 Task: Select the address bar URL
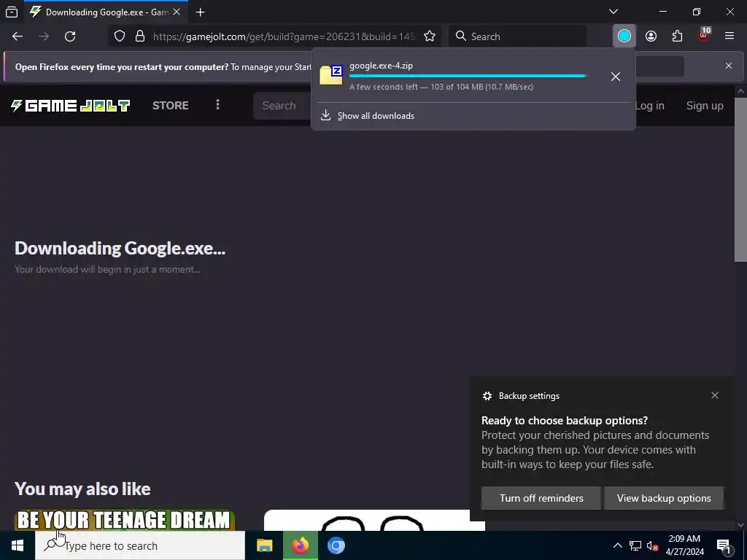(x=285, y=36)
